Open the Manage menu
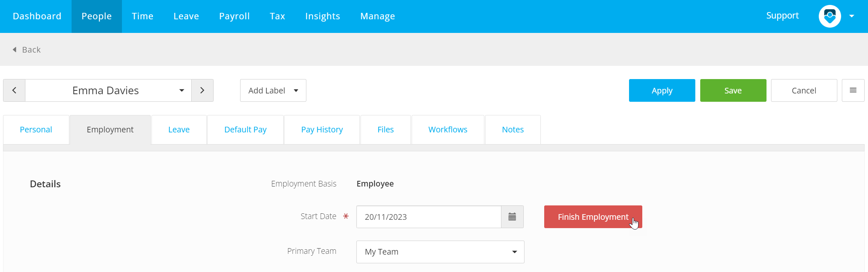Screen dimensions: 868x272 click(x=378, y=16)
